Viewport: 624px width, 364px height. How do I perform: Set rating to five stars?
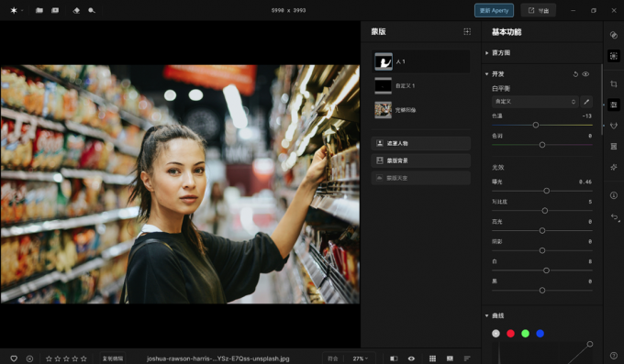click(x=84, y=358)
